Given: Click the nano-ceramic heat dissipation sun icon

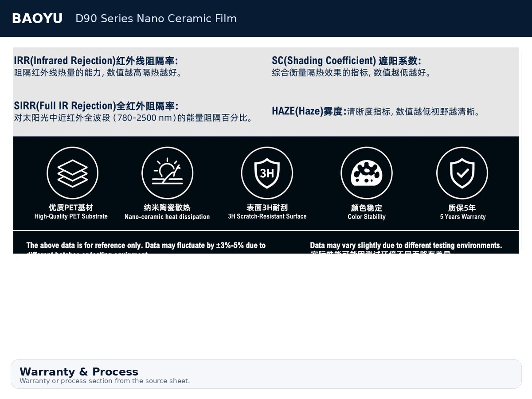Looking at the screenshot, I should pos(167,173).
